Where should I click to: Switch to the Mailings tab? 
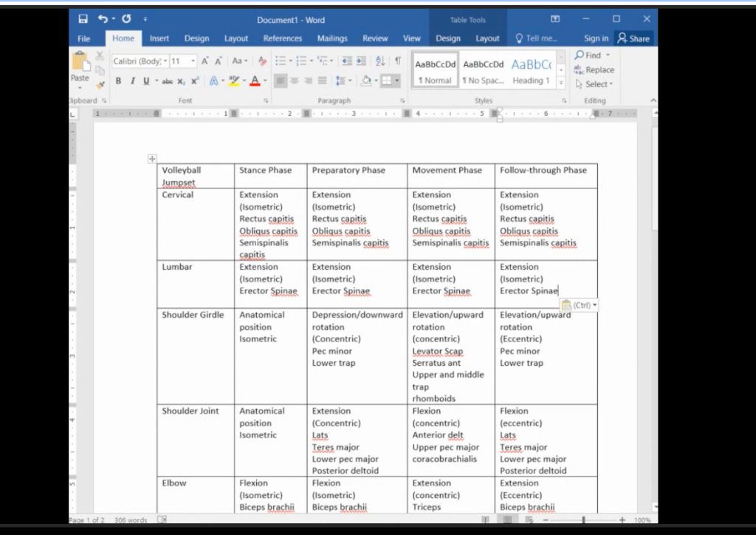(332, 38)
